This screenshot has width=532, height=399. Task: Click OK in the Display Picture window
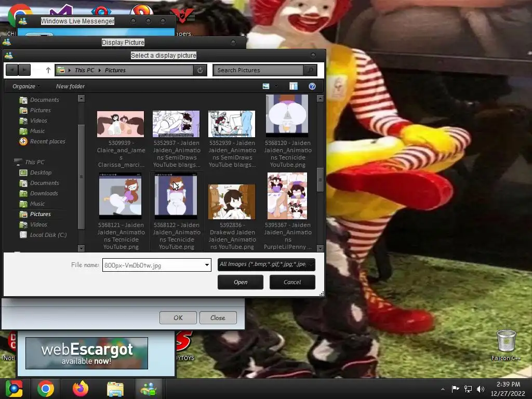point(178,317)
